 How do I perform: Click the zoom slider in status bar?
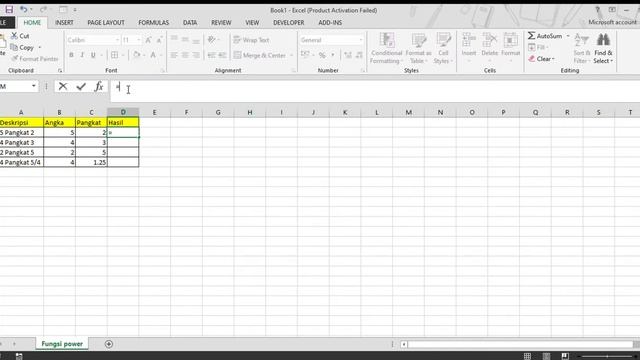click(x=608, y=356)
